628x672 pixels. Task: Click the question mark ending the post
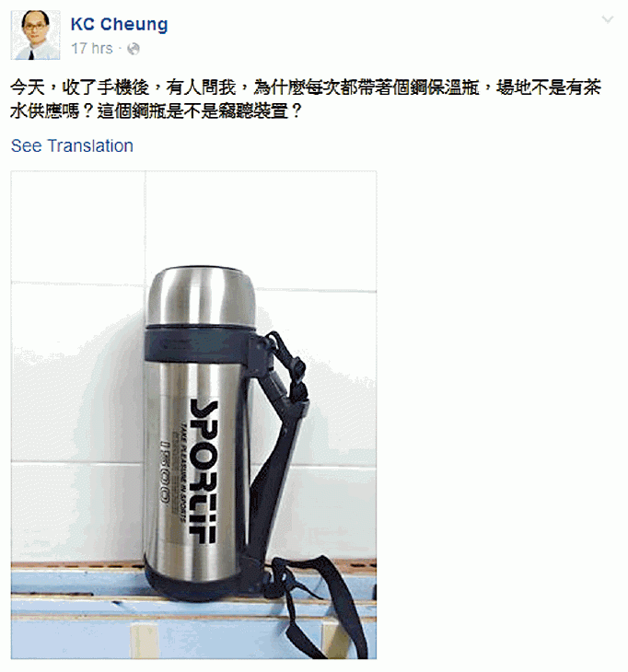(297, 112)
